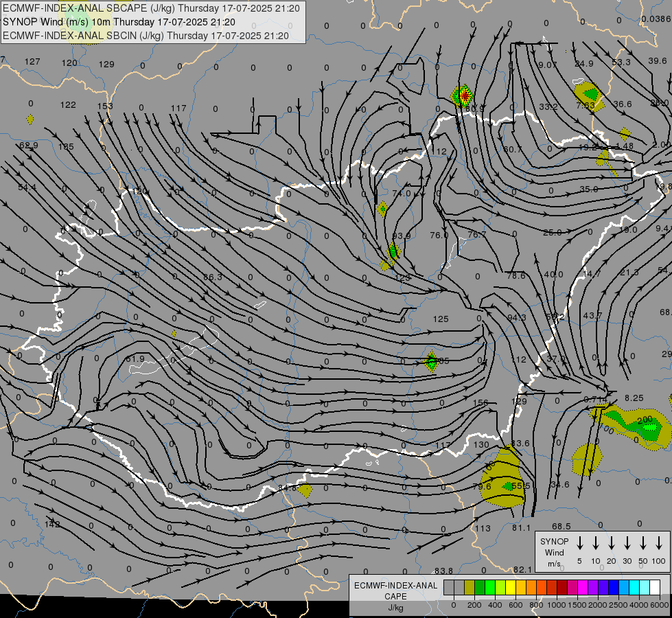Screen dimensions: 672x618
Task: Click the 600 tick label in CAPE legend
Action: (515, 605)
